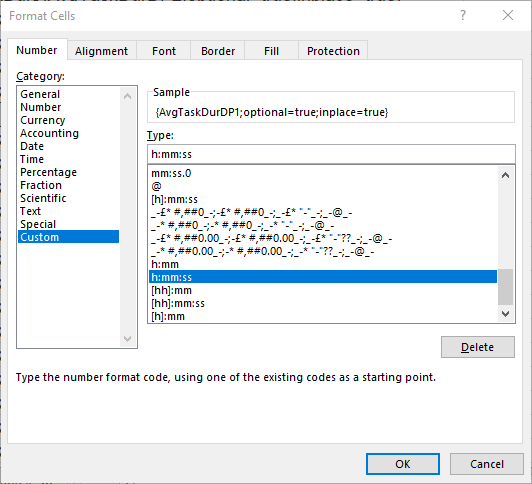Open the Protection tab
532x484 pixels.
(333, 51)
